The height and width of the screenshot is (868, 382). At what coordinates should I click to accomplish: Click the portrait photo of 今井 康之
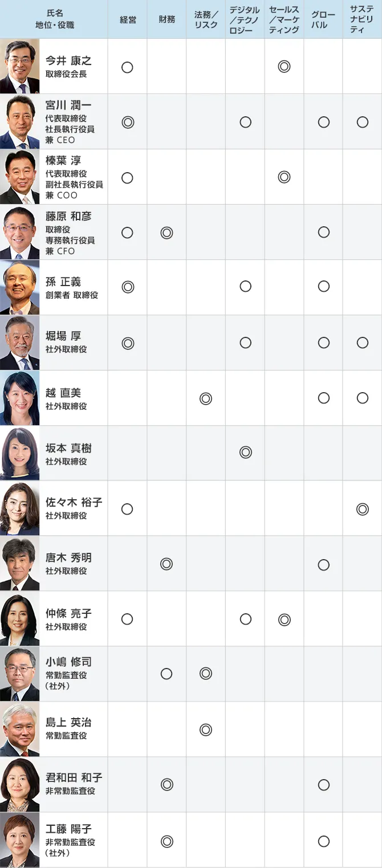pos(20,67)
